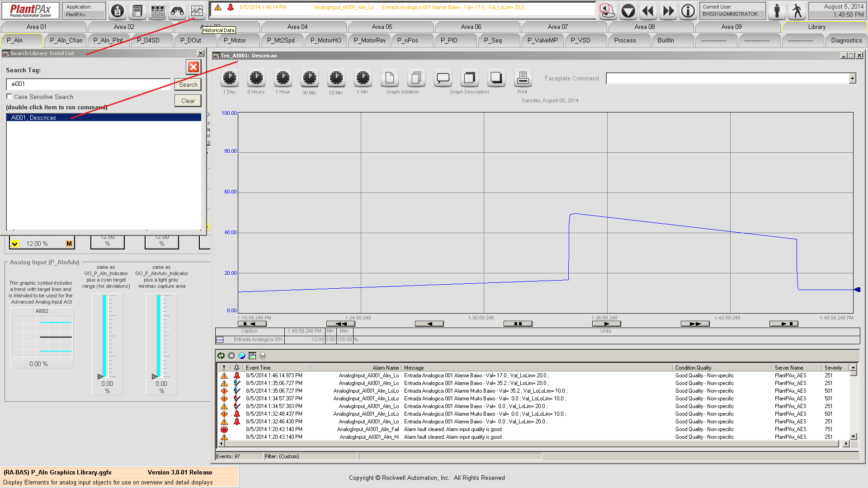
Task: Silence the alarm horn icon
Action: point(608,11)
